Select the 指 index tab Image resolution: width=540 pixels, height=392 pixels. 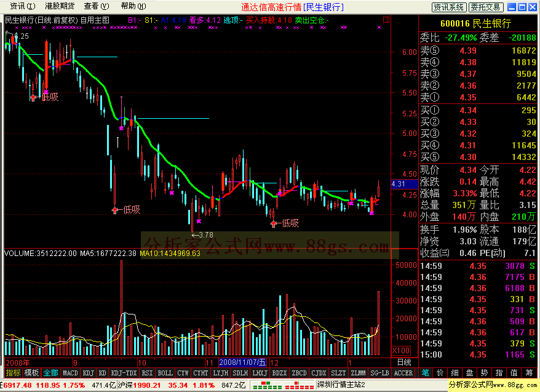(x=499, y=373)
